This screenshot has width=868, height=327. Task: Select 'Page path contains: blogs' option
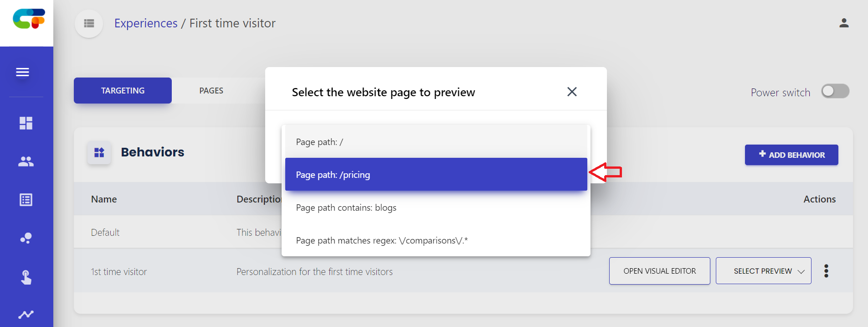coord(436,208)
